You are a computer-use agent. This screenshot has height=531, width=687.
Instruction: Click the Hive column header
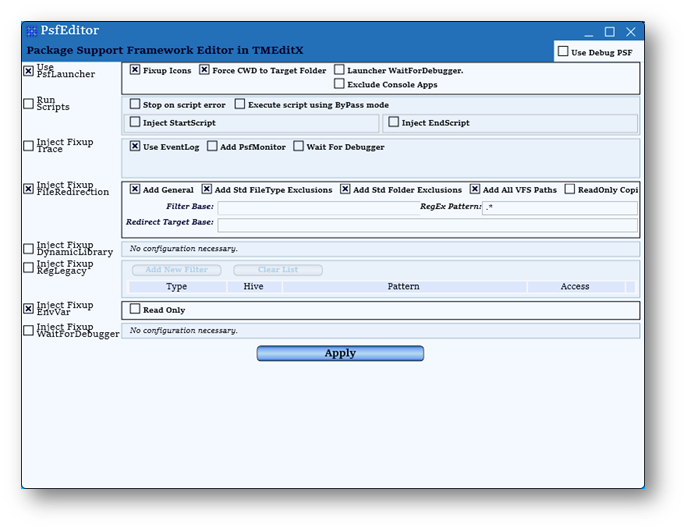(254, 287)
